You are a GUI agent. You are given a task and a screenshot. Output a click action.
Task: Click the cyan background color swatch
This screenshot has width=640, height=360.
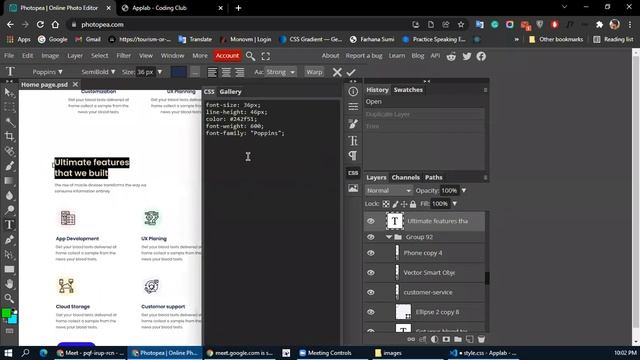[x=13, y=319]
